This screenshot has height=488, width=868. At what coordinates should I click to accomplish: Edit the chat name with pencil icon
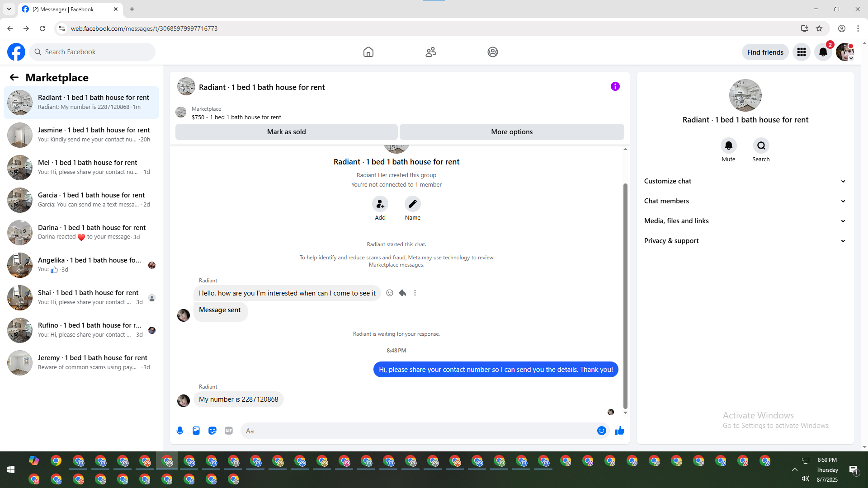pyautogui.click(x=413, y=204)
